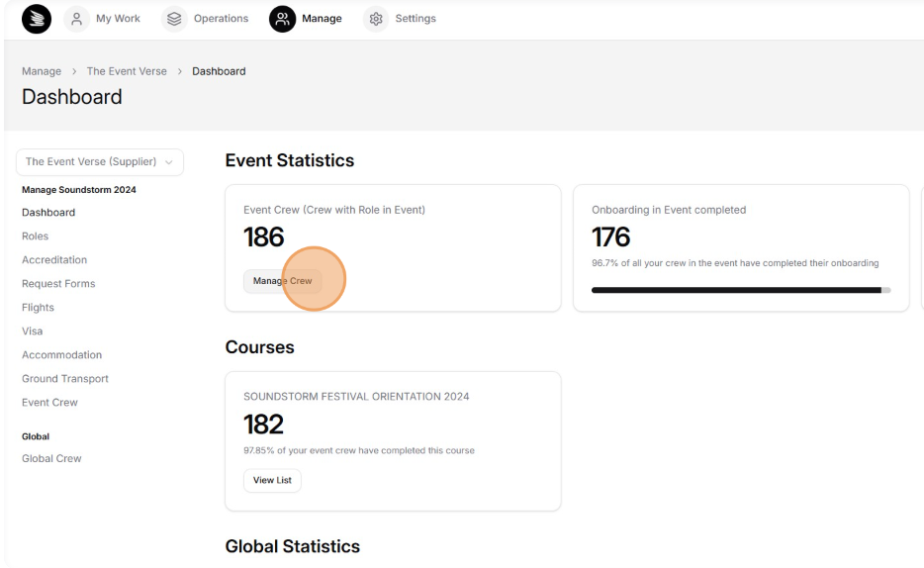Image resolution: width=924 pixels, height=568 pixels.
Task: Click the Manage people icon
Action: [284, 19]
